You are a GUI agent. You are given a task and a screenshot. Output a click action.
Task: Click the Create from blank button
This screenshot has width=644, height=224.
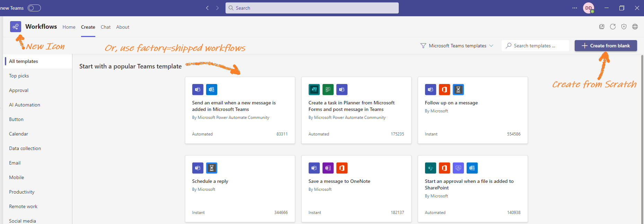coord(606,46)
